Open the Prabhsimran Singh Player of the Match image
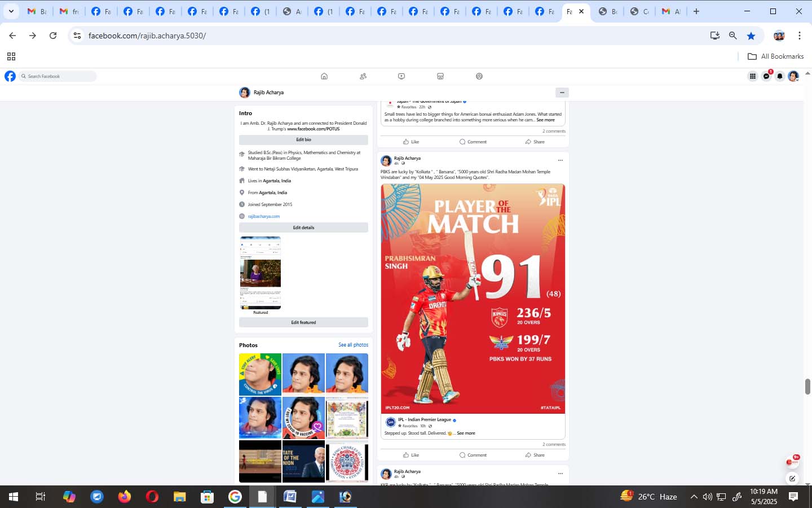The height and width of the screenshot is (508, 812). pyautogui.click(x=473, y=299)
